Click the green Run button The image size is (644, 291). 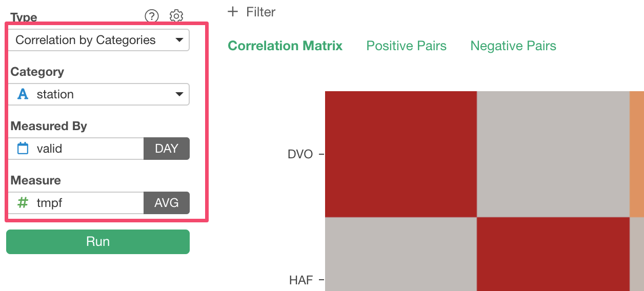click(98, 242)
